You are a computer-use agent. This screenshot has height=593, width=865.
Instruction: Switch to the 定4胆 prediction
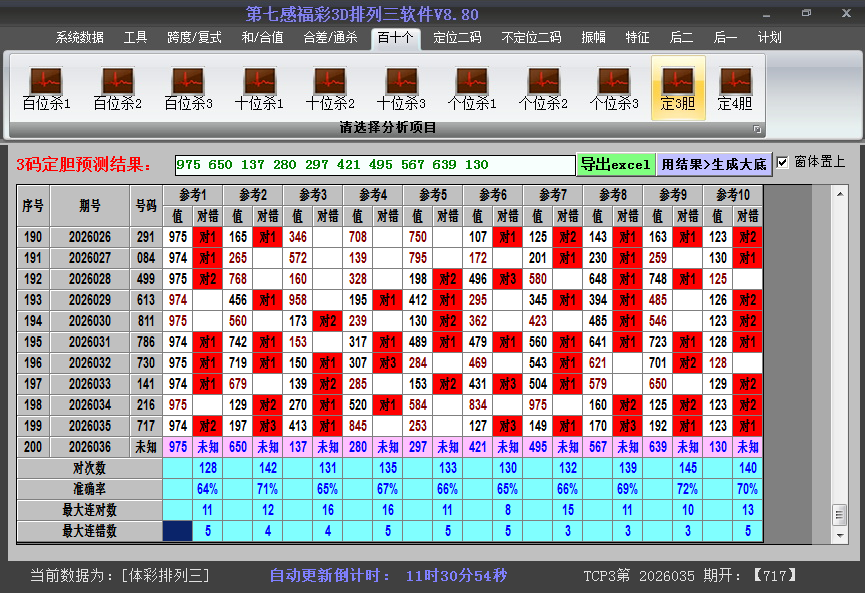pyautogui.click(x=735, y=88)
